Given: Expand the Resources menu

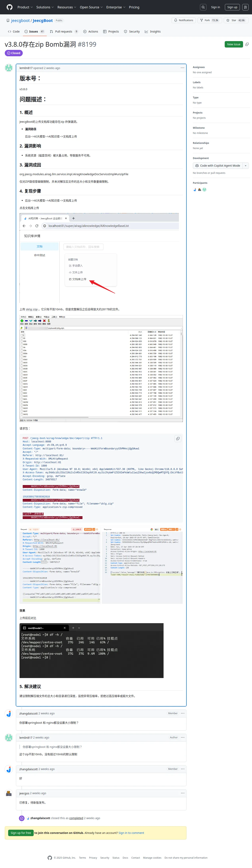Looking at the screenshot, I should coord(67,7).
